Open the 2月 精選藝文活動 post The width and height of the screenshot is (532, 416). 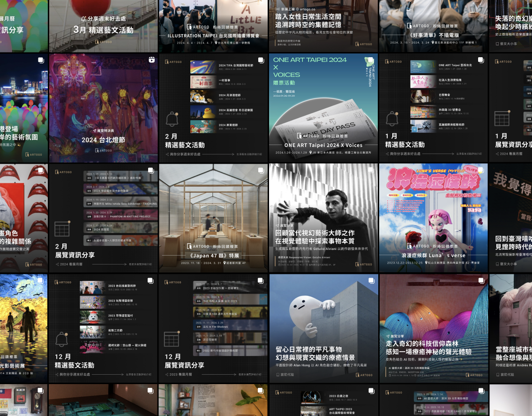tap(213, 108)
